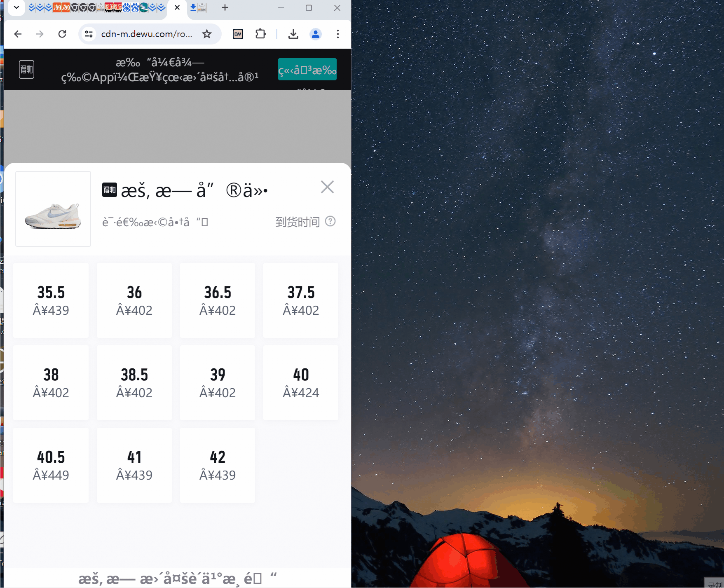Click the 到货时间 label
724x588 pixels.
click(x=298, y=222)
